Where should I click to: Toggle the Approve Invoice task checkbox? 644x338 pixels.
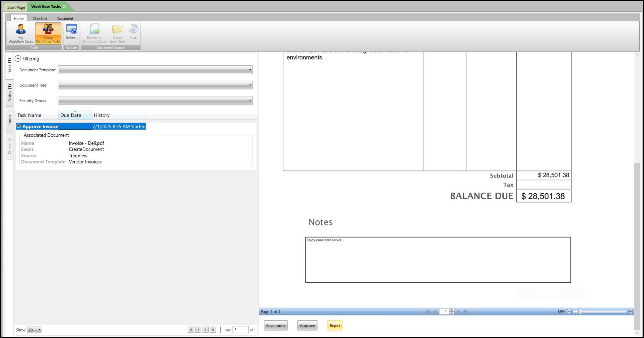[x=19, y=126]
